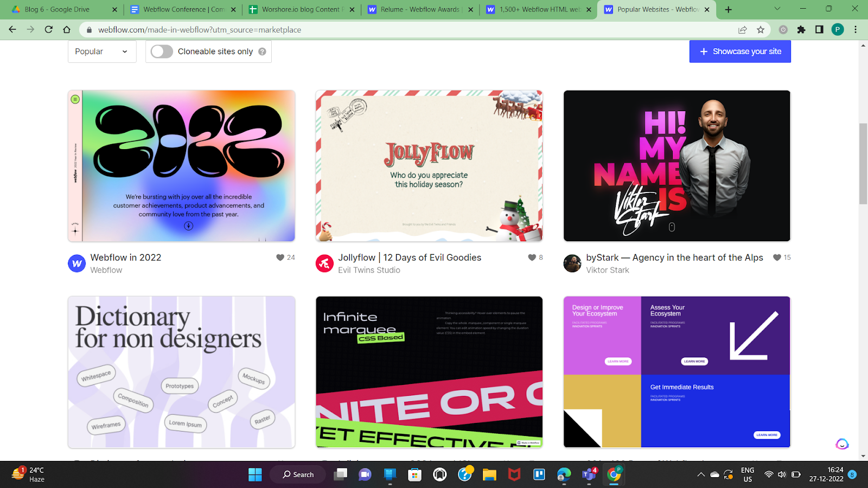Open Trello from the taskbar
The height and width of the screenshot is (488, 868).
pos(539,474)
